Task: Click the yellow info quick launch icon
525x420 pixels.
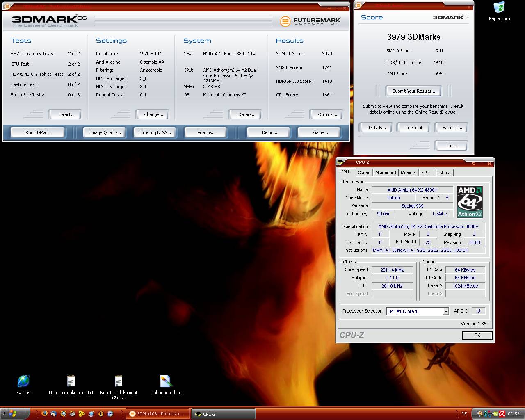Action: [x=100, y=413]
